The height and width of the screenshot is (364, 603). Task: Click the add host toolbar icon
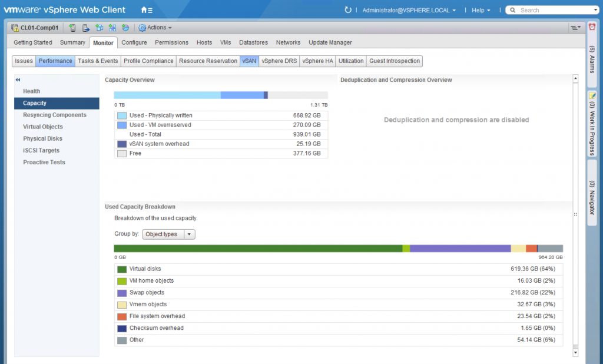point(72,28)
